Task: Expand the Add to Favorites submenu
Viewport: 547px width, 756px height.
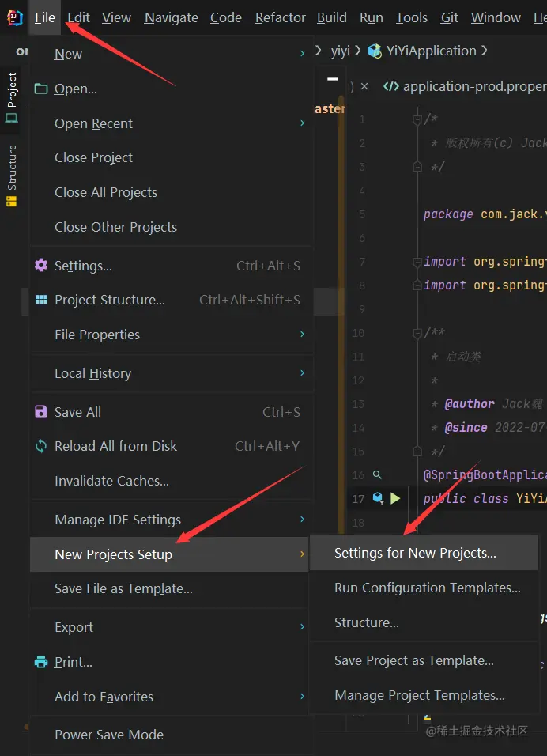Action: click(302, 696)
